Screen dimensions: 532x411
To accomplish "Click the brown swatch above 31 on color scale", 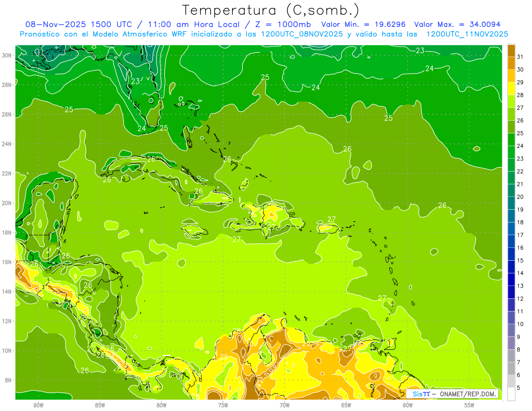I will coord(511,51).
